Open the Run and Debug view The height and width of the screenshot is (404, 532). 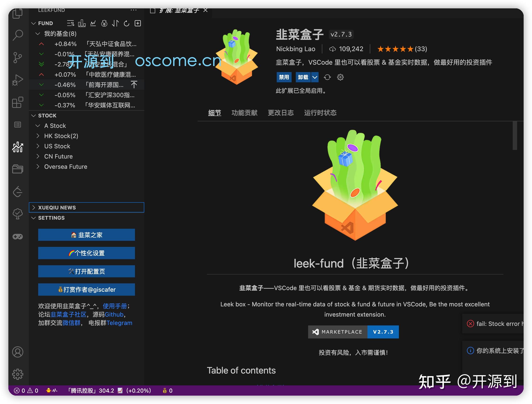coord(18,80)
